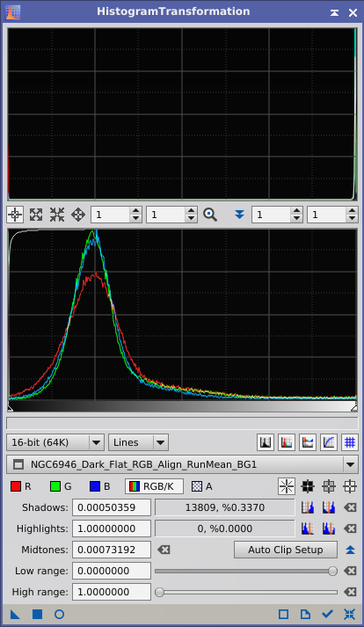Click the Shadows value input field
364x627 pixels.
pyautogui.click(x=111, y=507)
